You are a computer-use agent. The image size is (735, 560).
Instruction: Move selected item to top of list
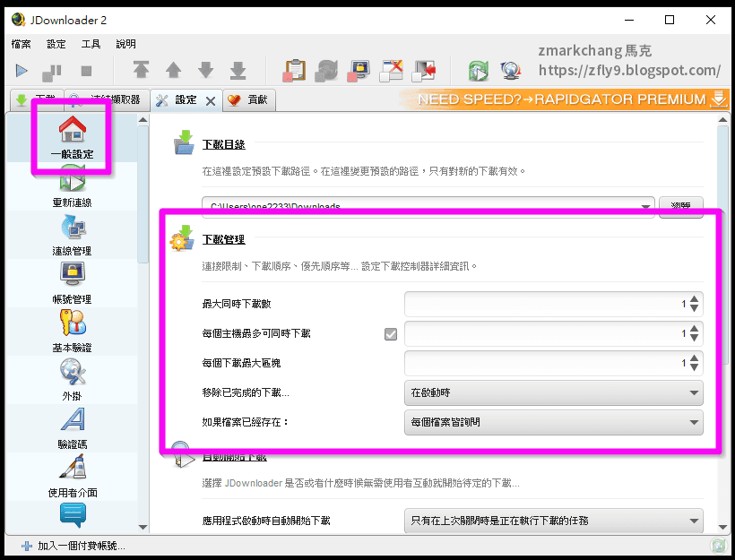click(141, 70)
